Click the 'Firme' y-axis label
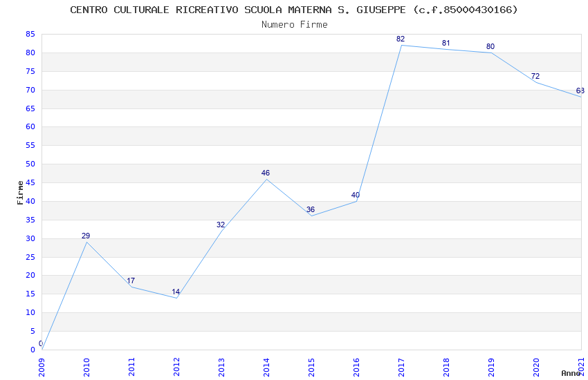Screen dimensions: 588x380 (x=20, y=193)
